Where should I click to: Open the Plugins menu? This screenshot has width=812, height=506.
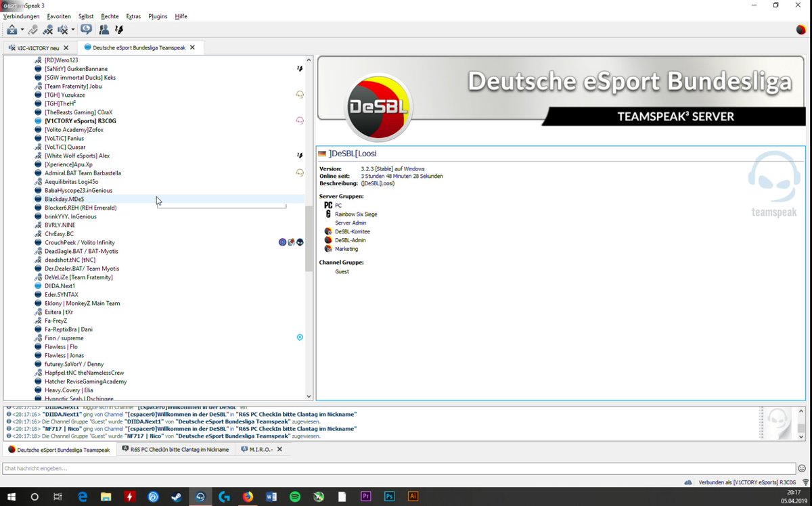[158, 16]
